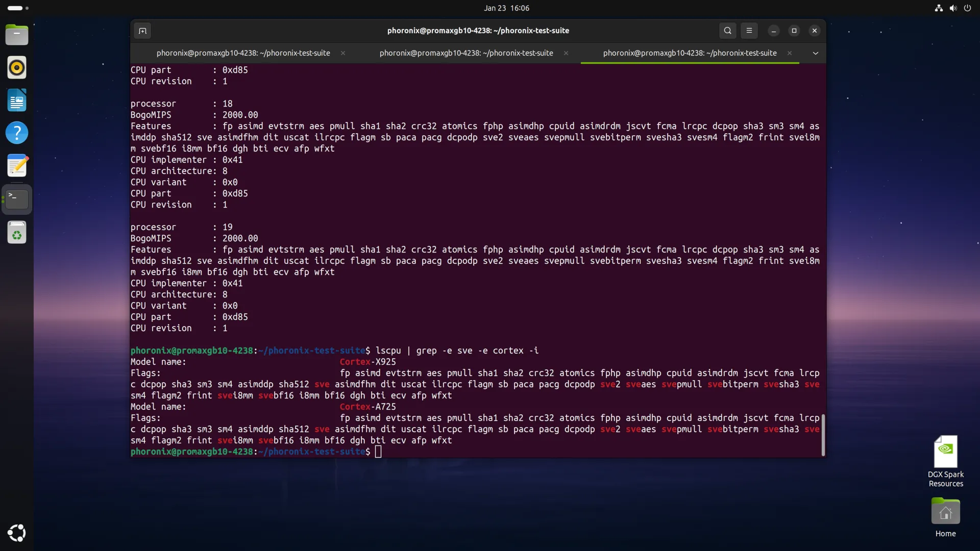Open the Help application

[x=17, y=133]
